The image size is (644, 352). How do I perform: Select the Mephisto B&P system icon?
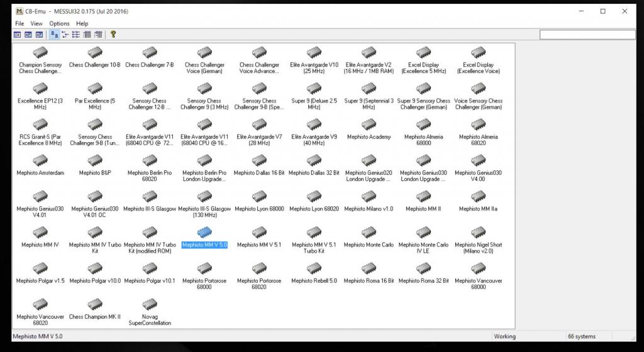pos(95,162)
